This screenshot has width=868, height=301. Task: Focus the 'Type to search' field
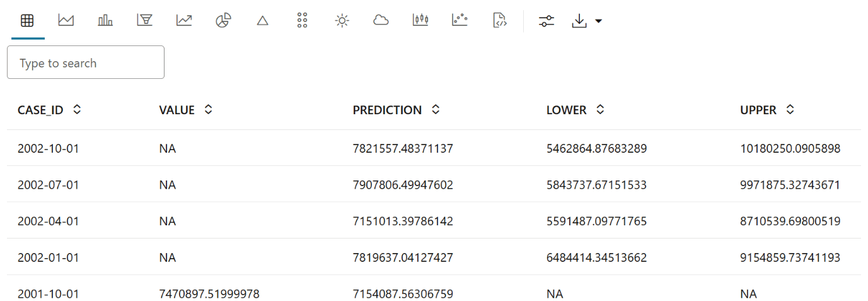86,62
